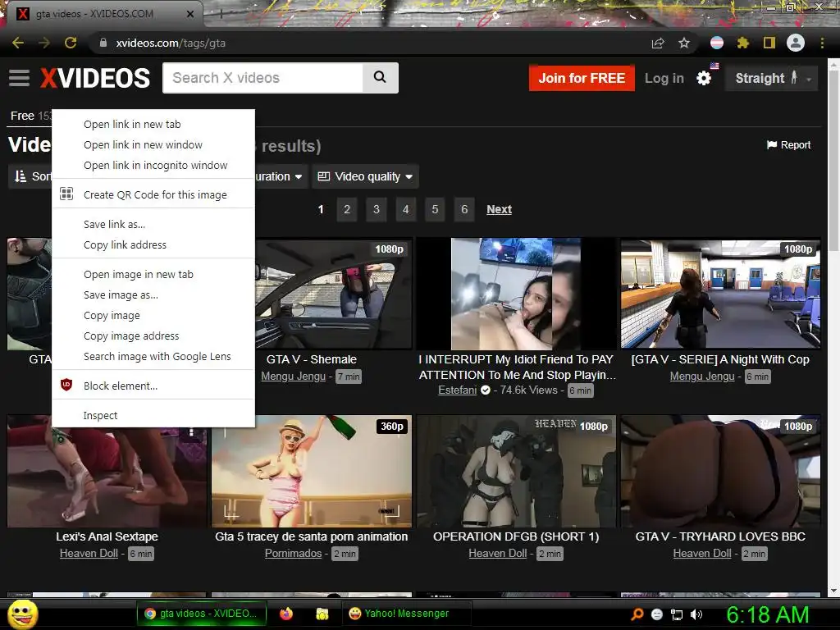Reload the page with the refresh icon
The height and width of the screenshot is (630, 840).
71,43
